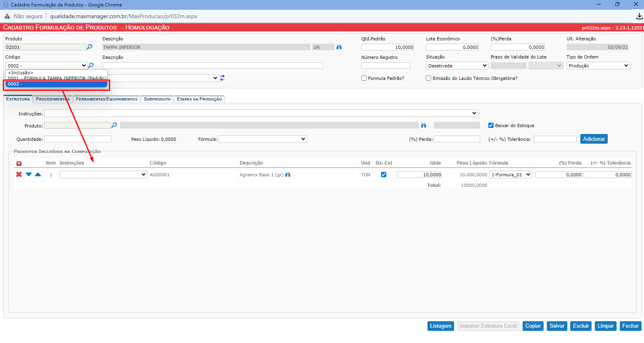The width and height of the screenshot is (644, 343).
Task: Open the Ferramentas/Equipamentos tab
Action: [x=106, y=99]
